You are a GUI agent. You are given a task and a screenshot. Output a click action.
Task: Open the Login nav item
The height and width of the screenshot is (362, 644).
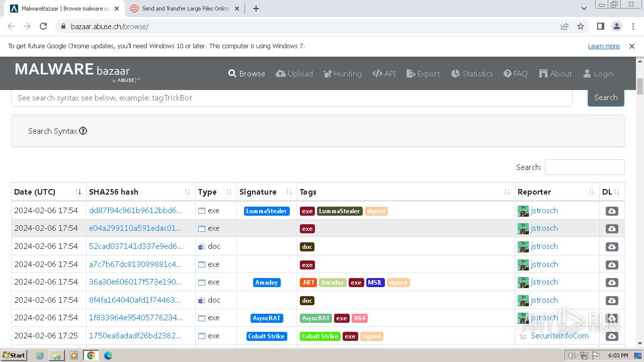[x=598, y=74]
